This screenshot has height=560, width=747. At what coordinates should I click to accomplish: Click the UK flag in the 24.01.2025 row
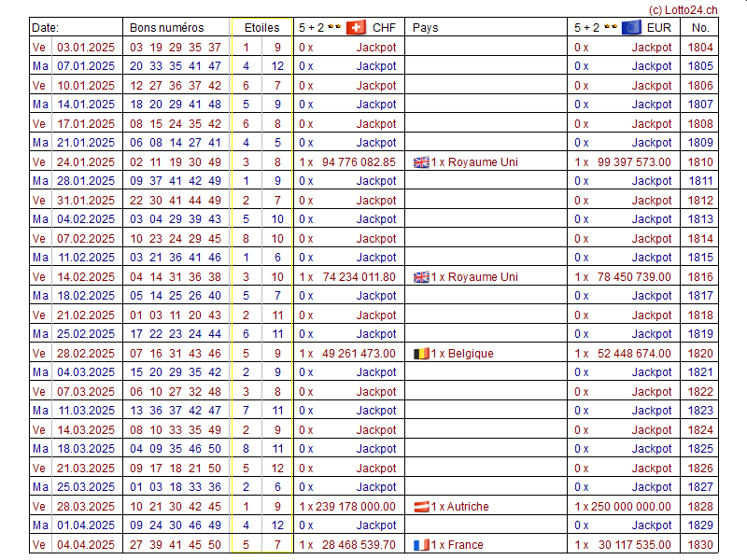click(x=421, y=162)
